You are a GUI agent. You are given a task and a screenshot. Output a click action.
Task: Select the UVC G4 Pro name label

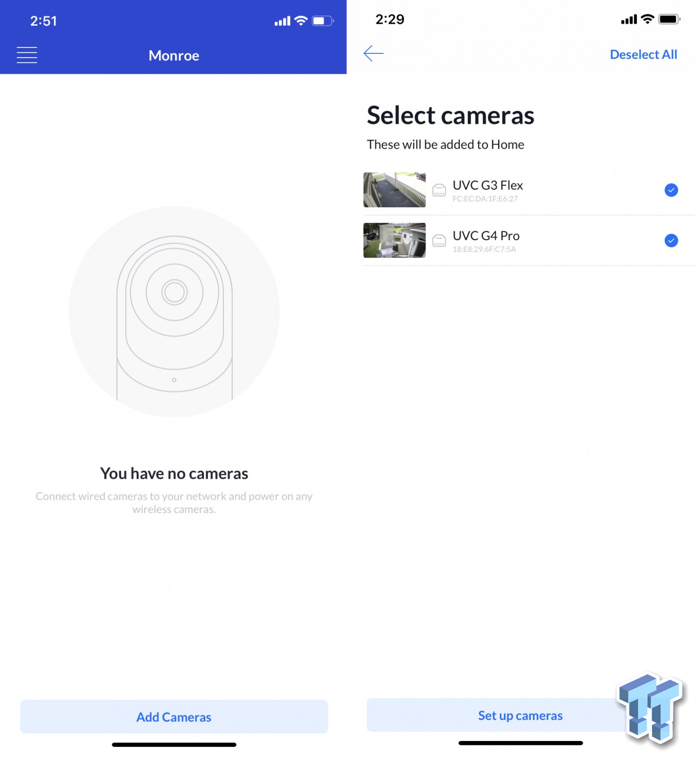(486, 236)
